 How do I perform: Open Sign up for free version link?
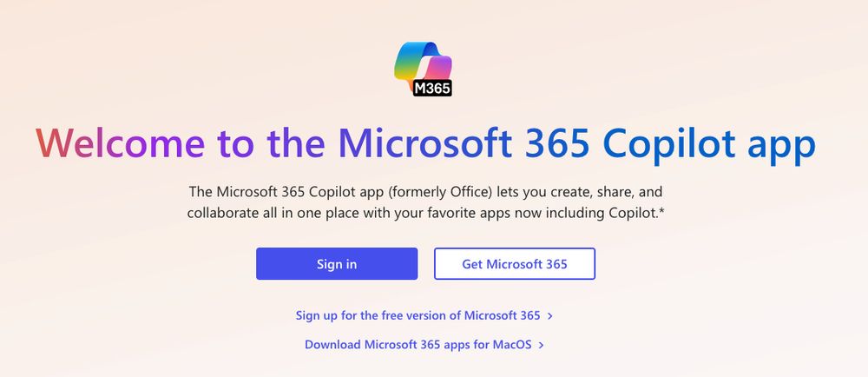(x=418, y=315)
